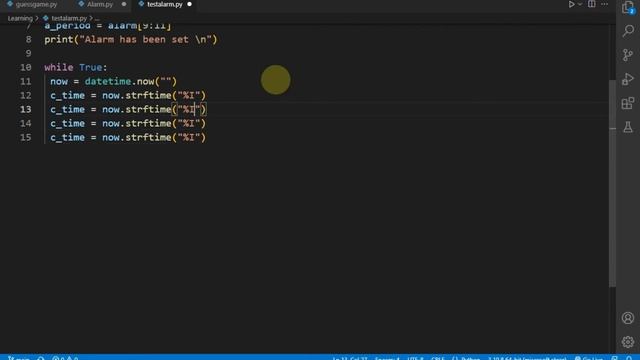640x360 pixels.
Task: Click the main branch indicator in status bar
Action: [x=19, y=358]
